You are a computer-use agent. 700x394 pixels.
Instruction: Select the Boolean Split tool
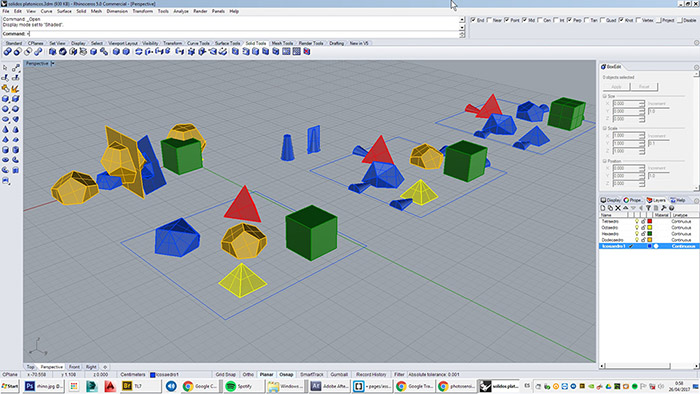(x=38, y=52)
